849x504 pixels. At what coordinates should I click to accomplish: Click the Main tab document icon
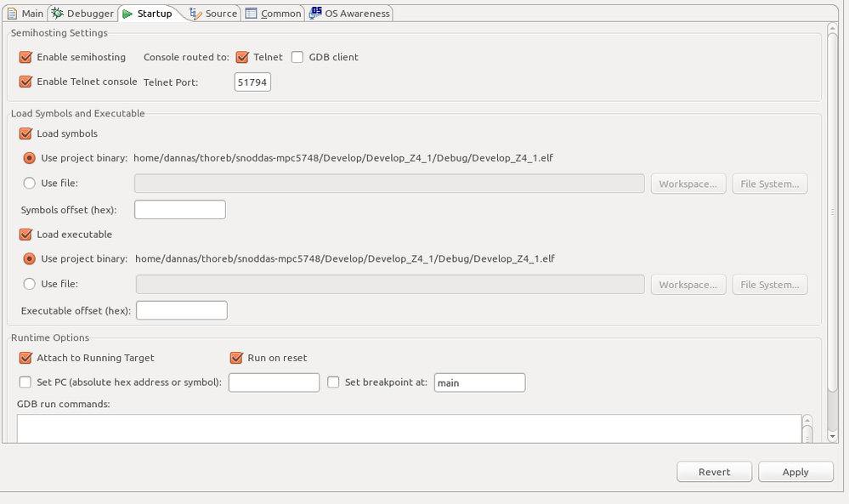(12, 14)
